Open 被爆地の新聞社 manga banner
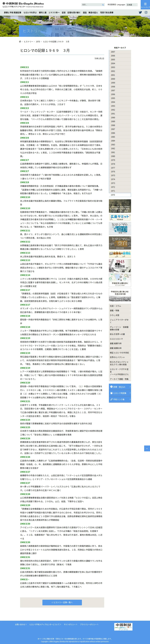 [x=120, y=254]
